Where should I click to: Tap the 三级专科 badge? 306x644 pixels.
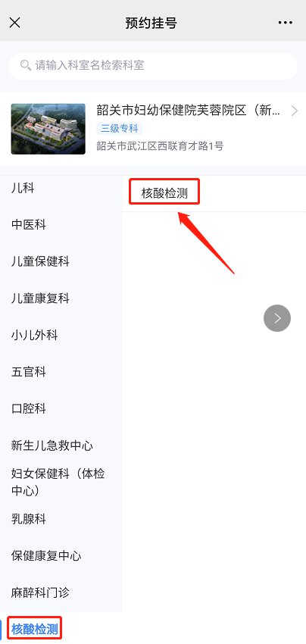click(120, 129)
